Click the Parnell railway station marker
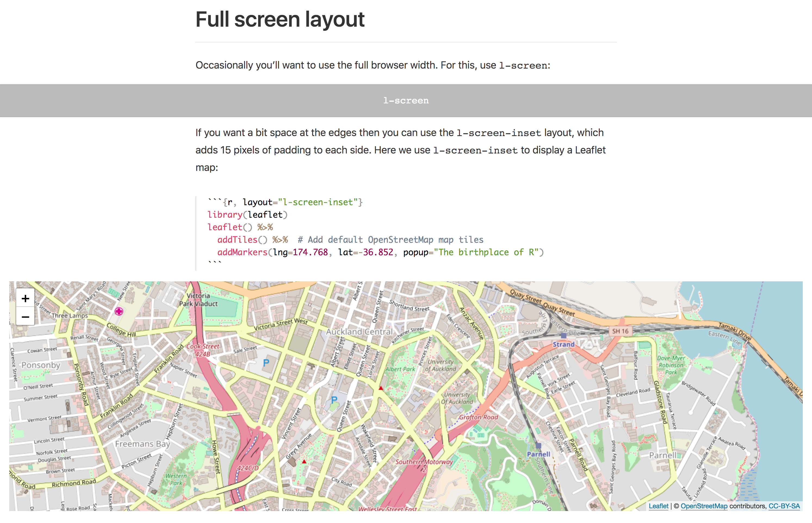 [x=538, y=445]
